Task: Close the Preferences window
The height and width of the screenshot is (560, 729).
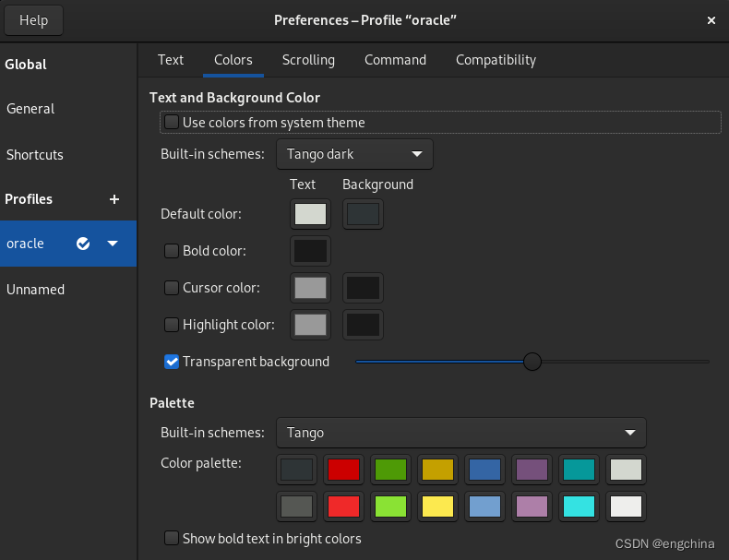Action: pyautogui.click(x=711, y=20)
